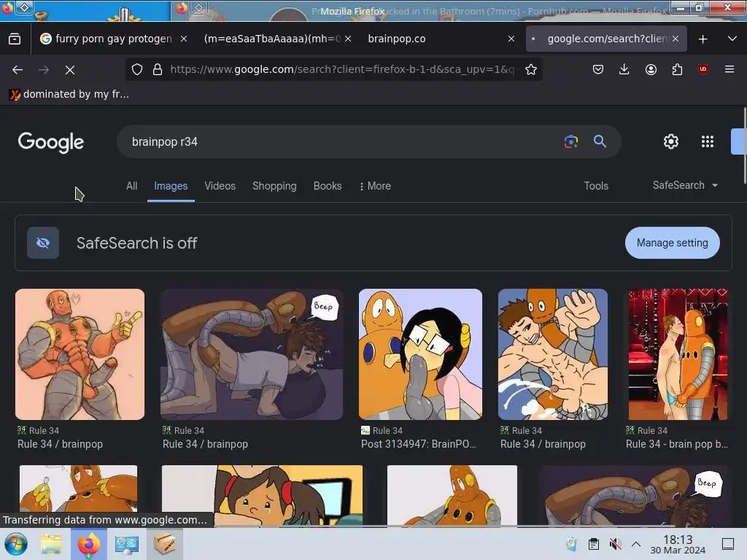Open the clipboard tray icon
This screenshot has height=560, width=747.
click(594, 544)
